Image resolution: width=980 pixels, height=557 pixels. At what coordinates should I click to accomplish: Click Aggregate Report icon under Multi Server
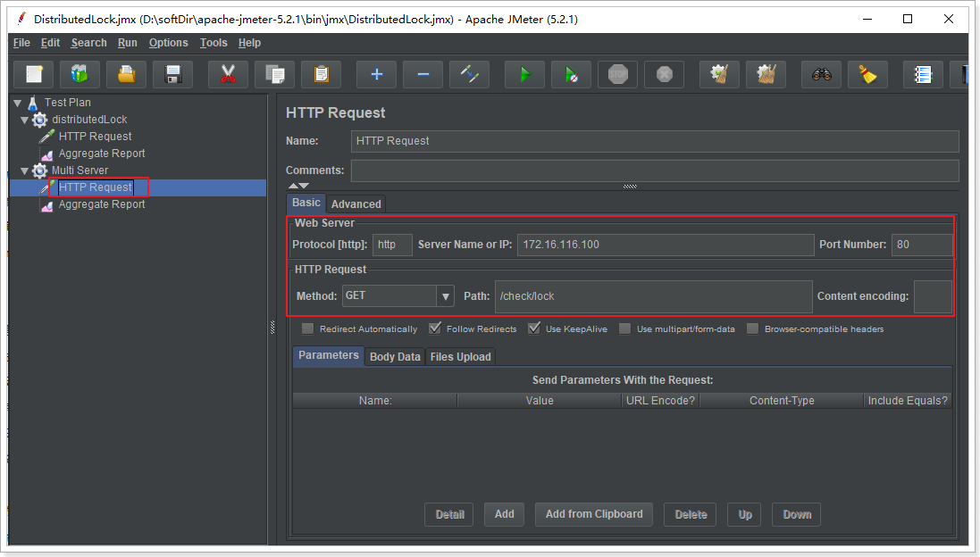pos(46,204)
